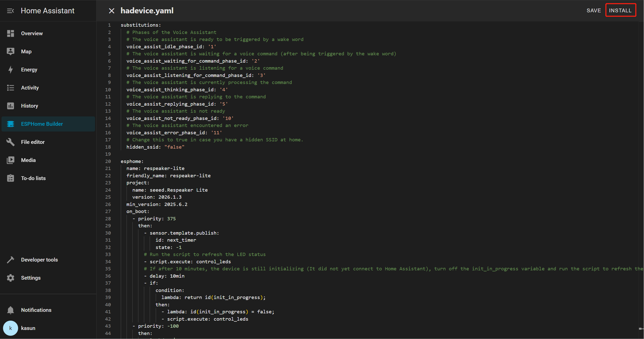Open the Map sidebar icon
The height and width of the screenshot is (339, 644).
[11, 52]
